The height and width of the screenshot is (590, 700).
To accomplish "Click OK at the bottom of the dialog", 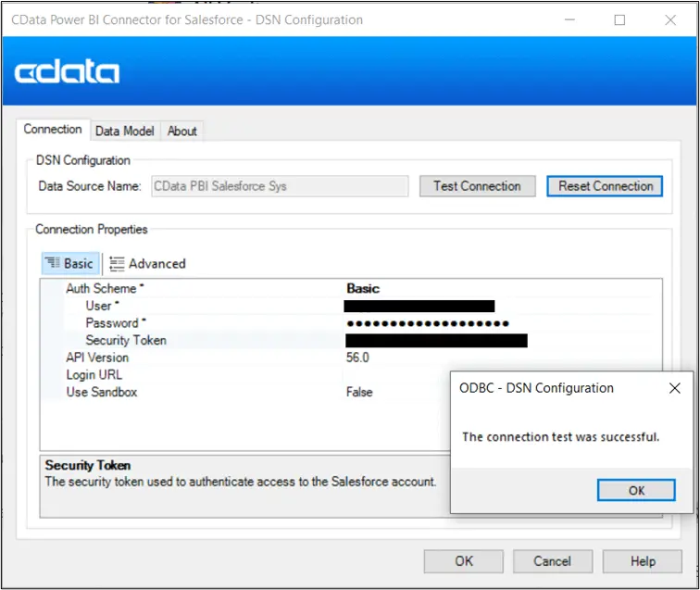I will point(464,560).
